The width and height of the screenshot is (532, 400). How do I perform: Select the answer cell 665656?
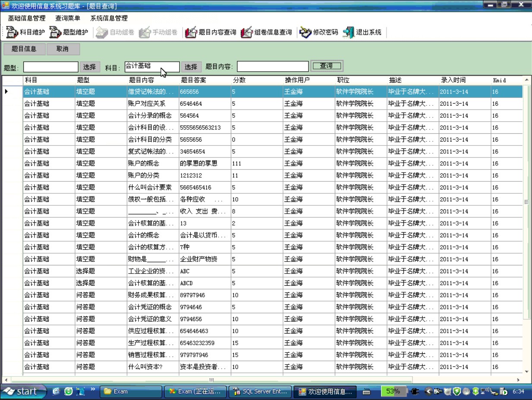pos(205,91)
